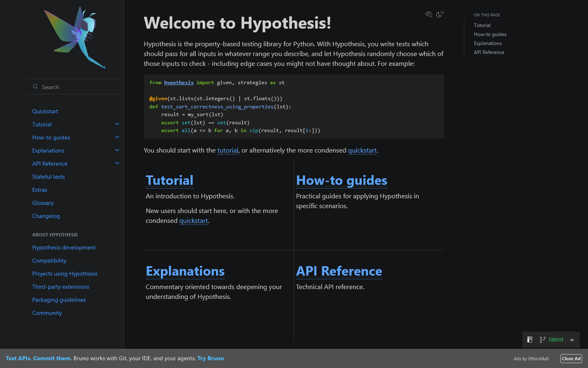The height and width of the screenshot is (368, 588).
Task: Open Third-party extensions link
Action: [x=60, y=287]
